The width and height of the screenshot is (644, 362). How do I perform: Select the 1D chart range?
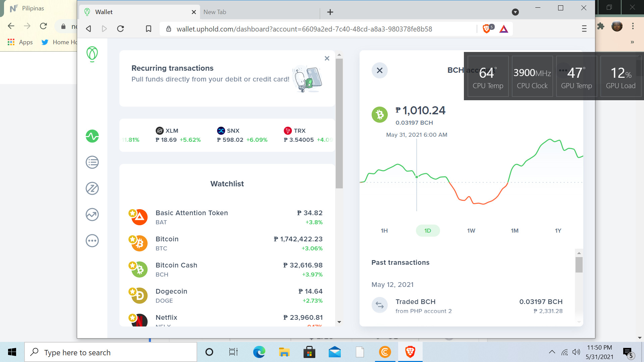pos(428,231)
